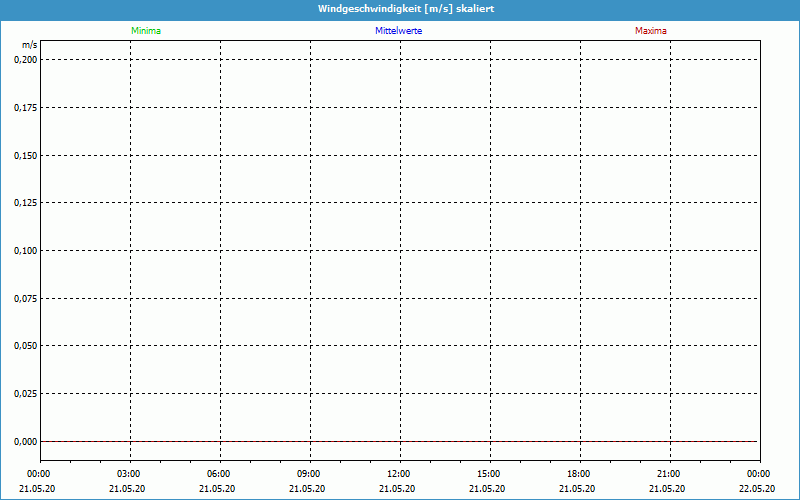The height and width of the screenshot is (500, 800).
Task: Click the m/s unit label on y-axis
Action: (x=30, y=46)
